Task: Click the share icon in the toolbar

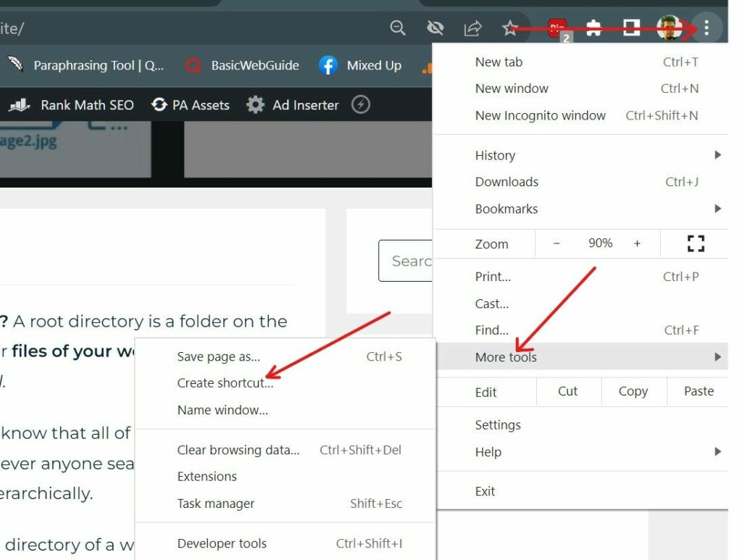Action: click(472, 28)
